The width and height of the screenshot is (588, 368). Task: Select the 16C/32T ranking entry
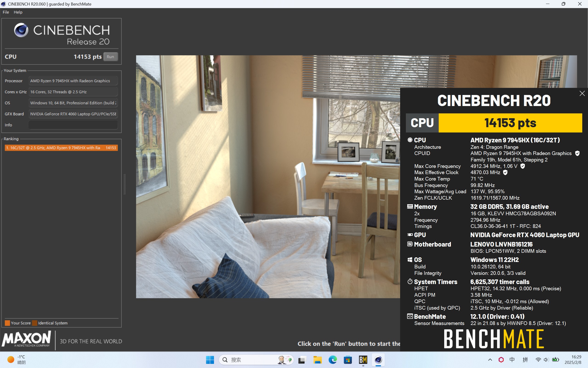61,148
